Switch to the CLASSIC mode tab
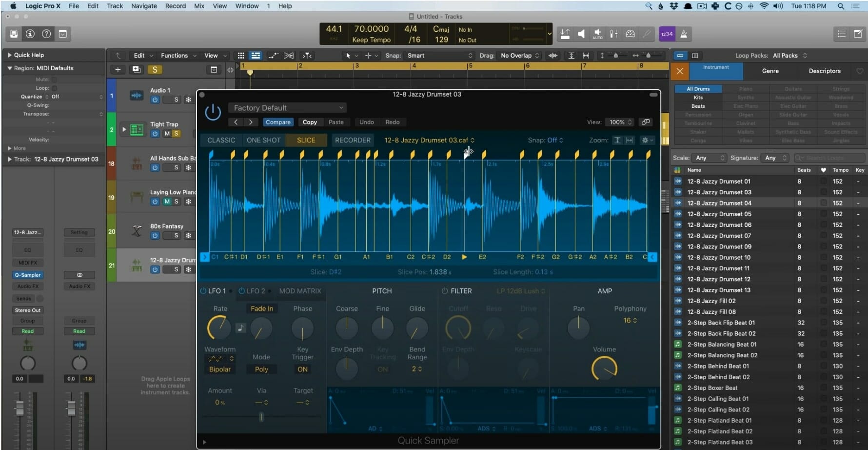 point(221,140)
